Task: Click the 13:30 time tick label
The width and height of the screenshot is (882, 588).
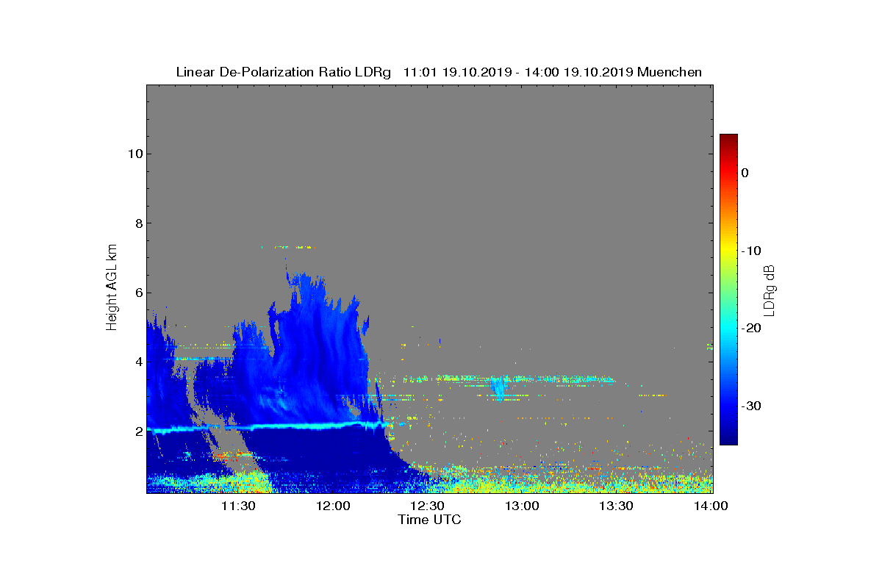Action: (x=616, y=506)
